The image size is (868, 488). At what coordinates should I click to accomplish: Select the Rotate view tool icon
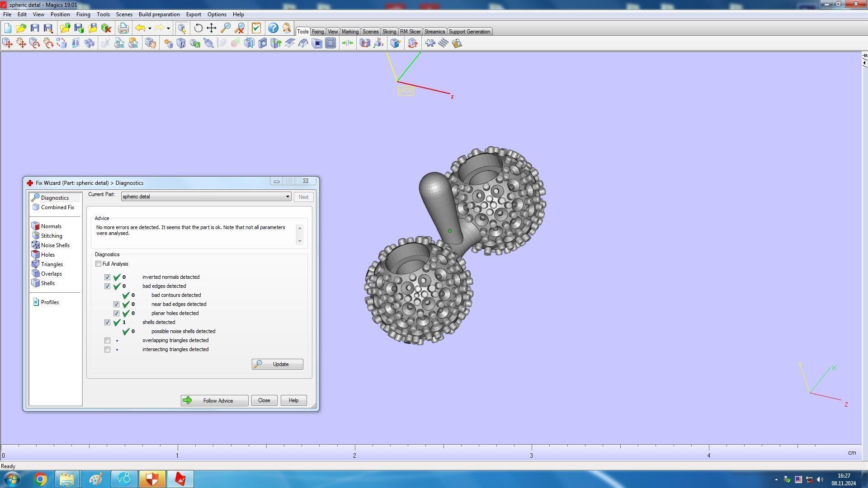tap(198, 28)
